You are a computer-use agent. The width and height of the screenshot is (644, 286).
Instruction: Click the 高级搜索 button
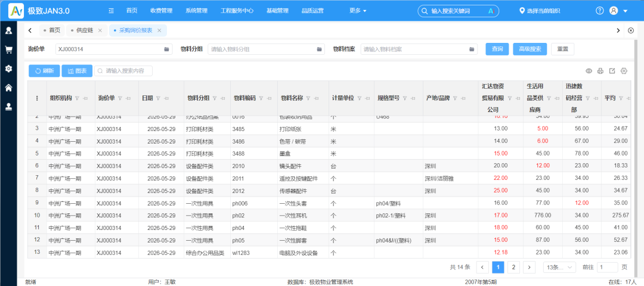click(x=530, y=49)
